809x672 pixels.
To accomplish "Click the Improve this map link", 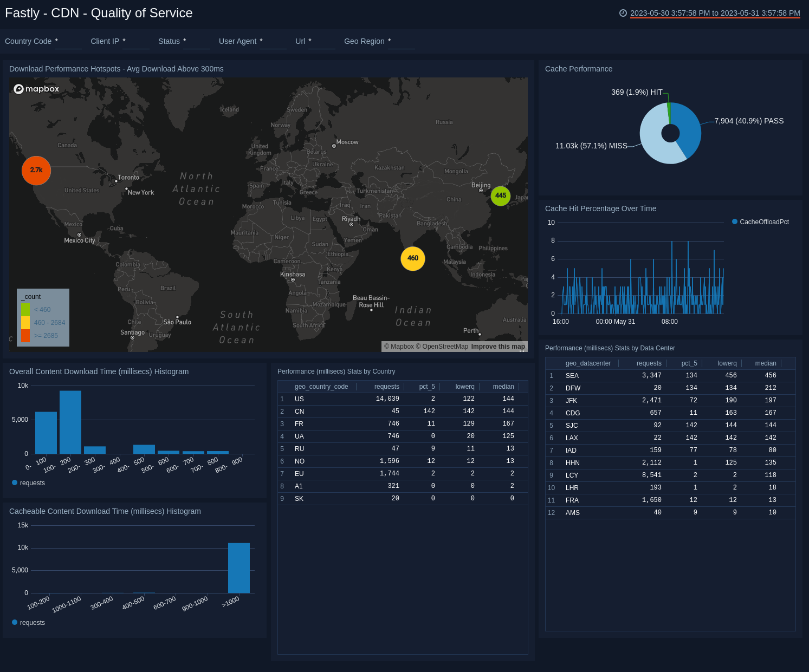I will tap(497, 346).
